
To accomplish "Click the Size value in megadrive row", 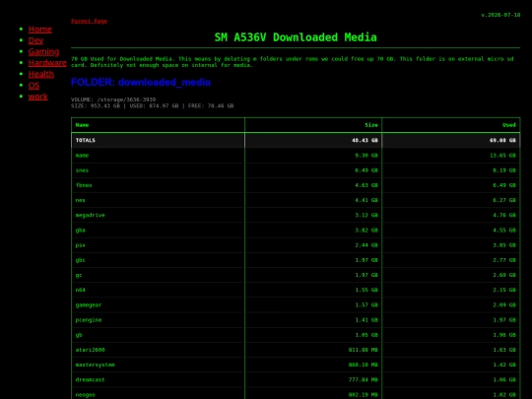I will [x=366, y=215].
